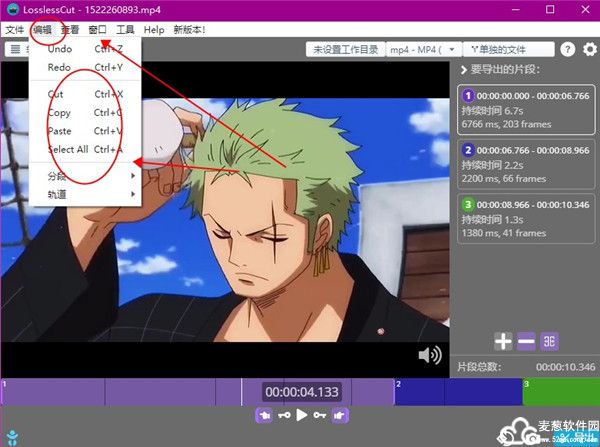Choose Copy in the edit menu
The height and width of the screenshot is (447, 600).
coord(85,113)
